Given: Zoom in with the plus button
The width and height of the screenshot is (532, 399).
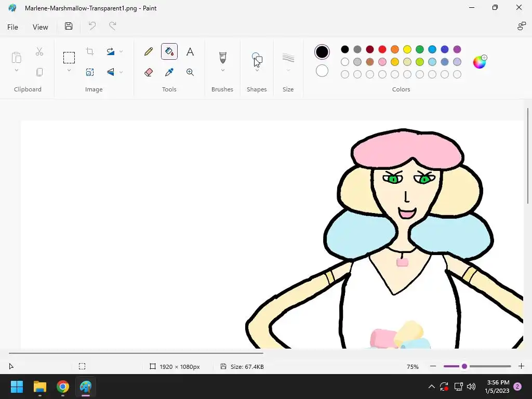Looking at the screenshot, I should [x=521, y=366].
